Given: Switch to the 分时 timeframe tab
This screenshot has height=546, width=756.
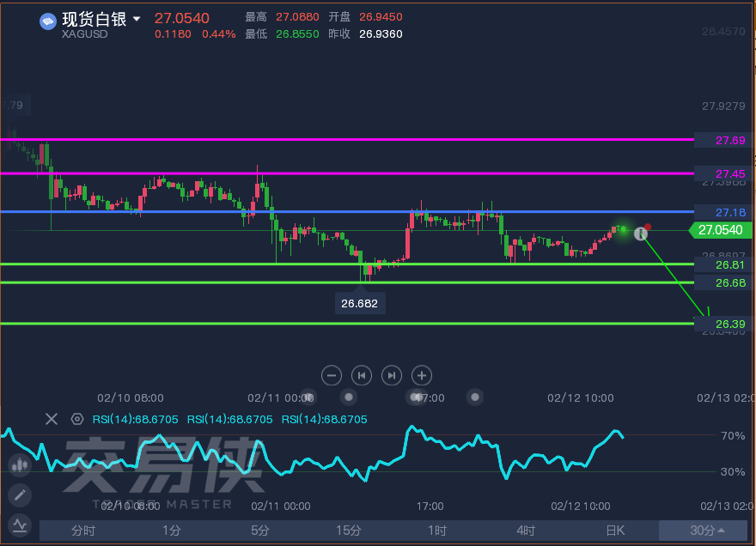Looking at the screenshot, I should (83, 531).
